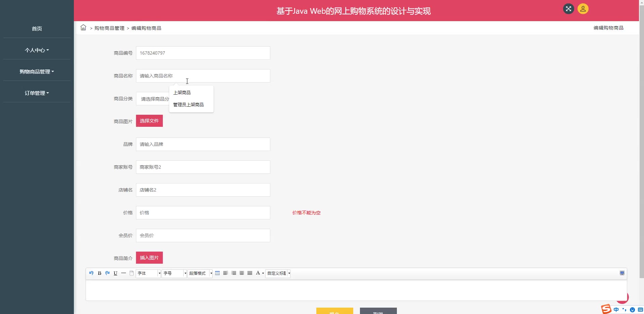Apply underline formatting in editor

(x=116, y=273)
